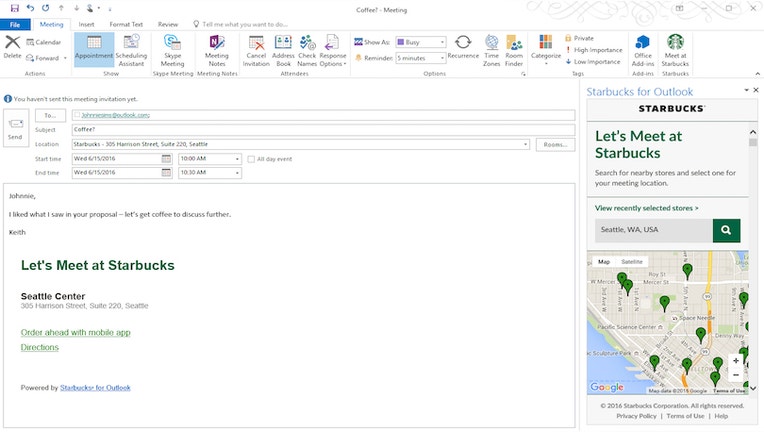
Task: Click the Undo arrow in quick access toolbar
Action: pyautogui.click(x=30, y=8)
